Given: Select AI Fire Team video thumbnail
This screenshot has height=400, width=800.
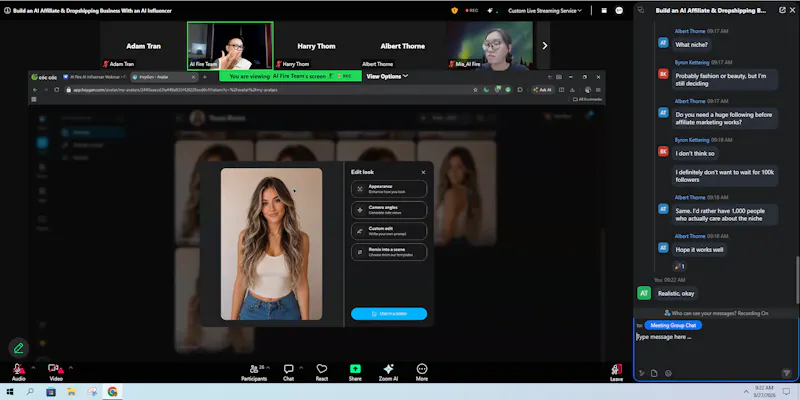Looking at the screenshot, I should pos(230,45).
